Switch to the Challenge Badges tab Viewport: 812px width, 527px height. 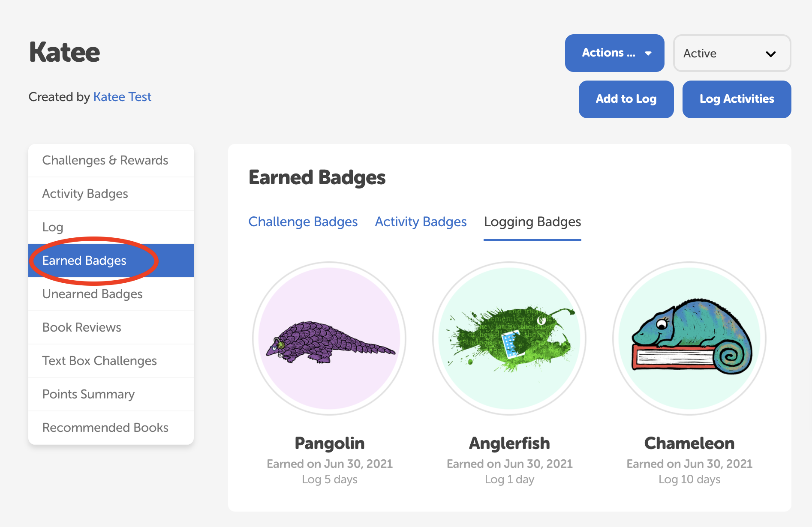coord(303,222)
